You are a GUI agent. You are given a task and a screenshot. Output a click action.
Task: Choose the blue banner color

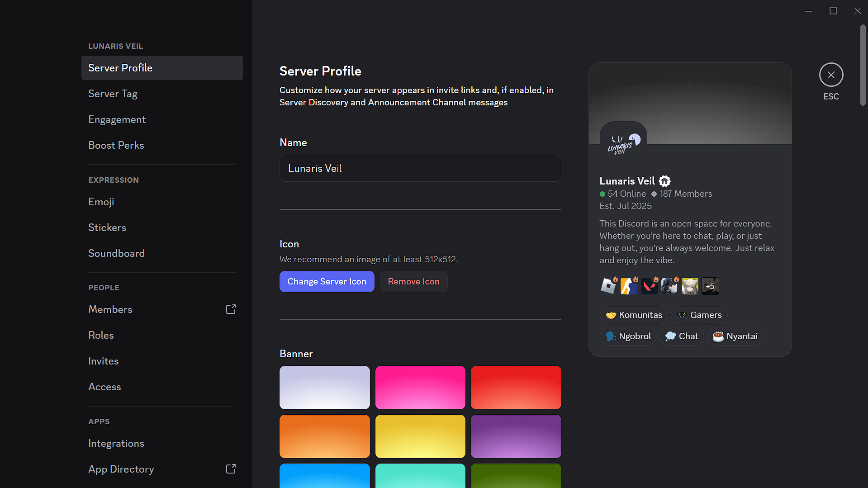coord(324,476)
